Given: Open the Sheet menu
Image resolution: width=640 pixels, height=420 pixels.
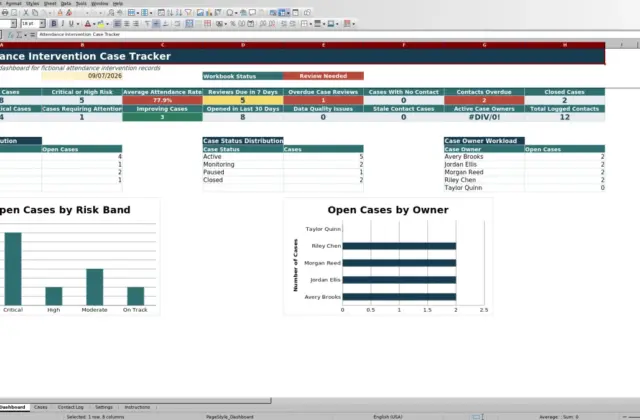Looking at the screenshot, I should tap(50, 3).
